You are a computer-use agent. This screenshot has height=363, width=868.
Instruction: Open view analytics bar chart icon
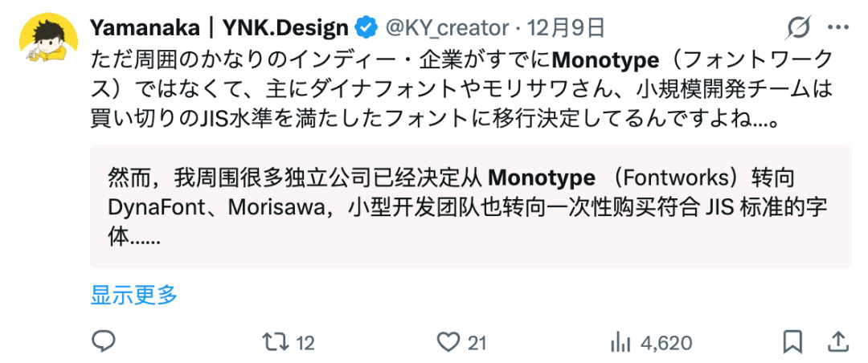click(620, 342)
